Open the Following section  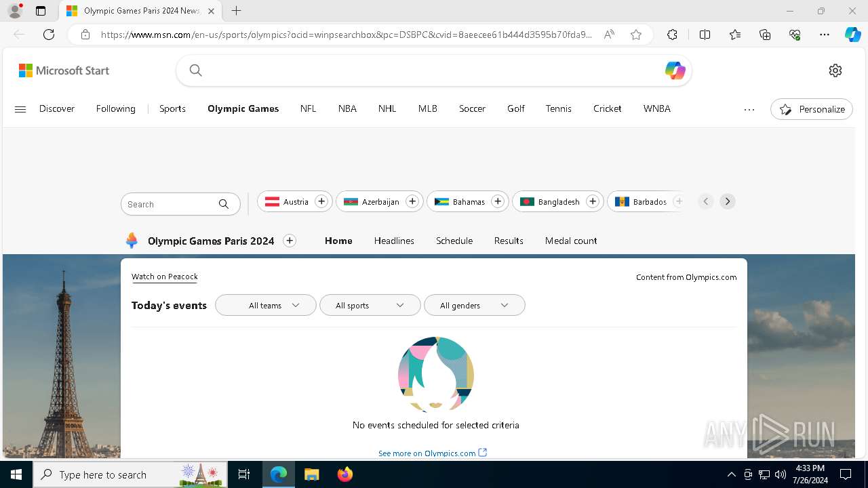116,108
